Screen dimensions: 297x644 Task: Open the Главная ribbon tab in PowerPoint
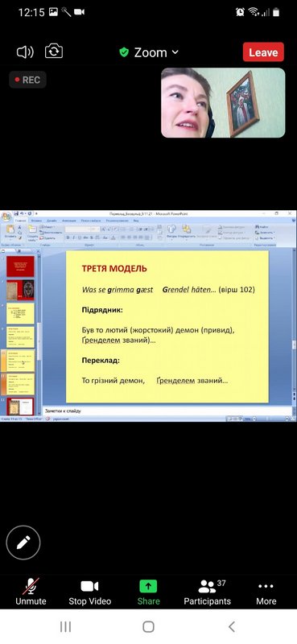[21, 221]
